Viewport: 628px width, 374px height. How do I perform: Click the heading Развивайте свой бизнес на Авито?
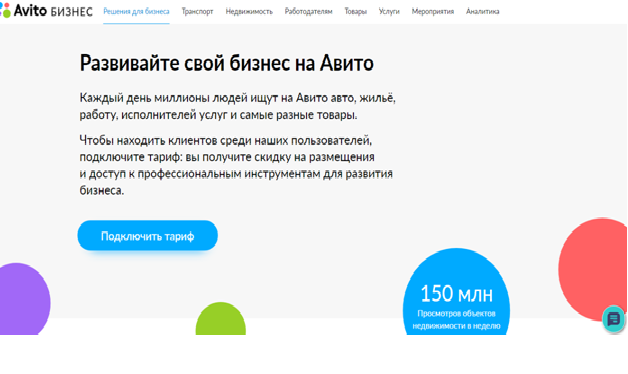tap(227, 63)
